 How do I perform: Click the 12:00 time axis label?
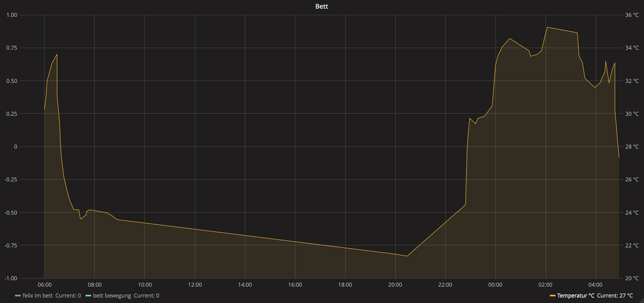click(x=195, y=285)
